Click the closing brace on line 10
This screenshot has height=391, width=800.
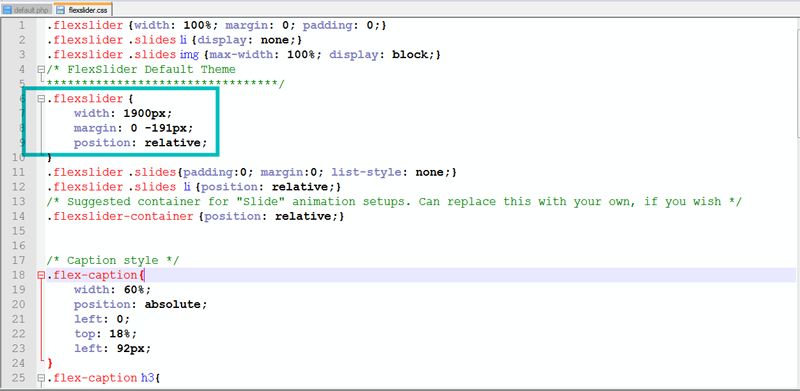pos(49,158)
